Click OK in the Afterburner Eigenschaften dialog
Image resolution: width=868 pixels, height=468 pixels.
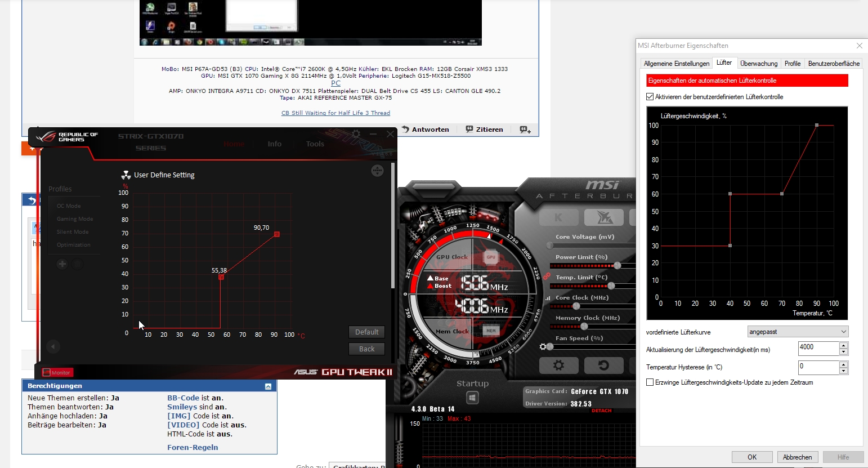[x=752, y=457]
